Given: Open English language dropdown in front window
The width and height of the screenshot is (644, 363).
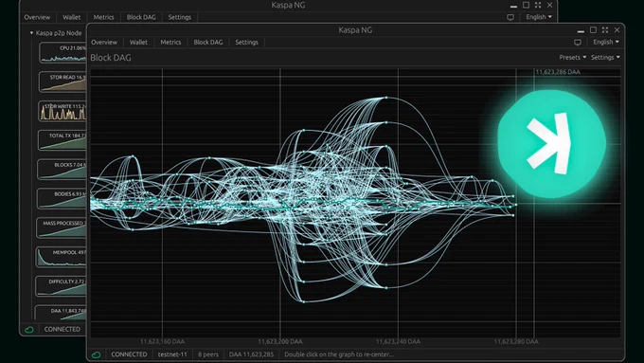Looking at the screenshot, I should click(x=606, y=42).
